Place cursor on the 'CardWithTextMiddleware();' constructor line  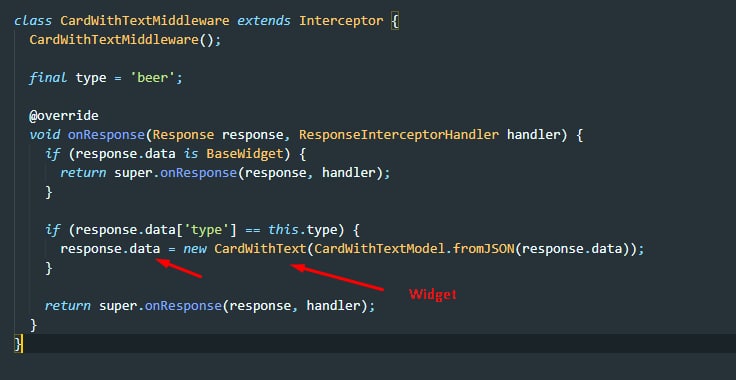[x=125, y=40]
